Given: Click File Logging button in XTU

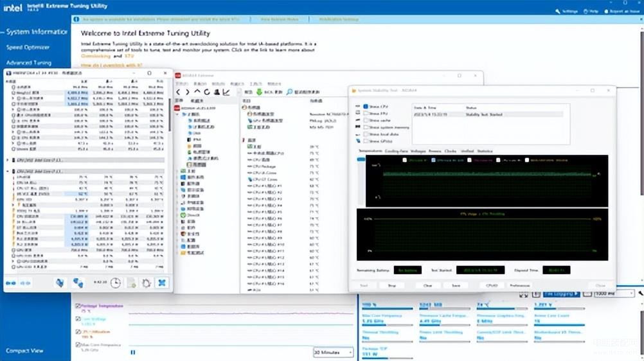Looking at the screenshot, I should pyautogui.click(x=562, y=294).
